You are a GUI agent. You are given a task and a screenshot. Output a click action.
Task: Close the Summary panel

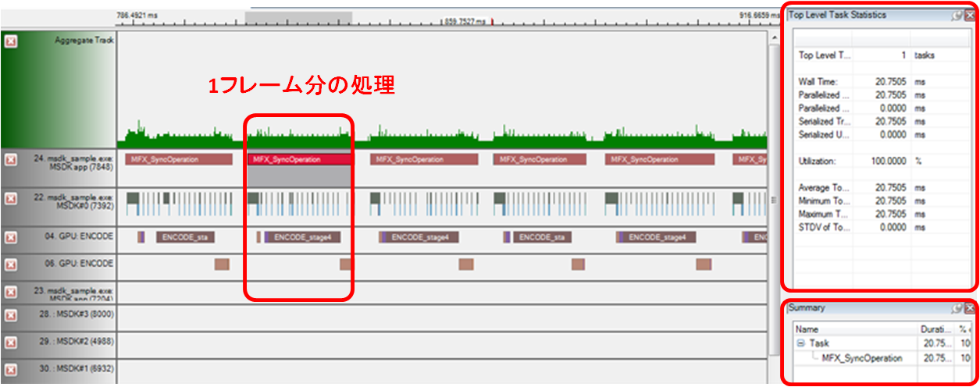click(x=969, y=308)
